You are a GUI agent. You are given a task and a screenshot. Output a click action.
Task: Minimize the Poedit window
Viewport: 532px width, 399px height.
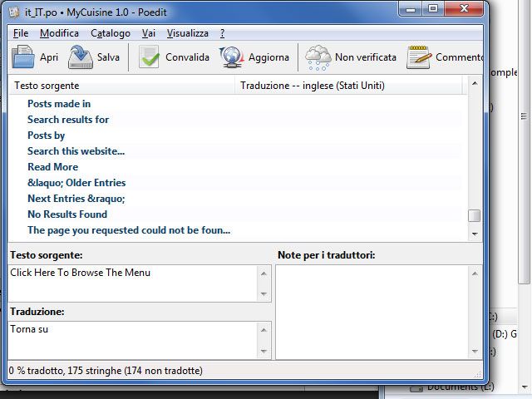411,9
